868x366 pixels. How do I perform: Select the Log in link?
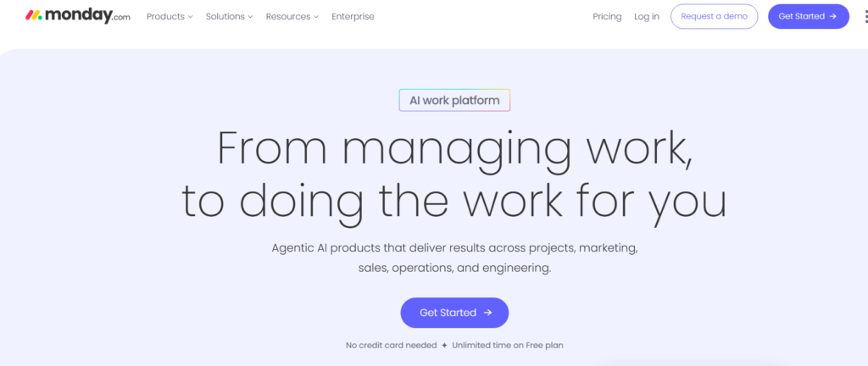click(647, 16)
